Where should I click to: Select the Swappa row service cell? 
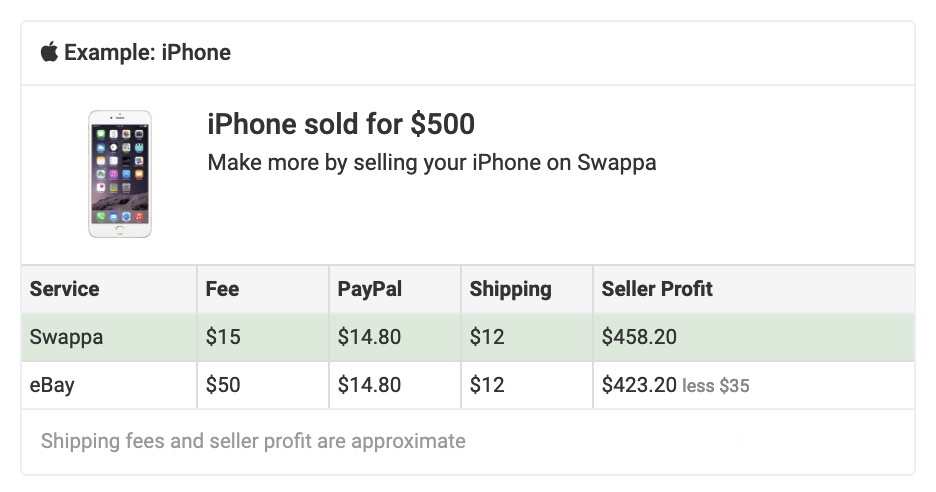(109, 337)
